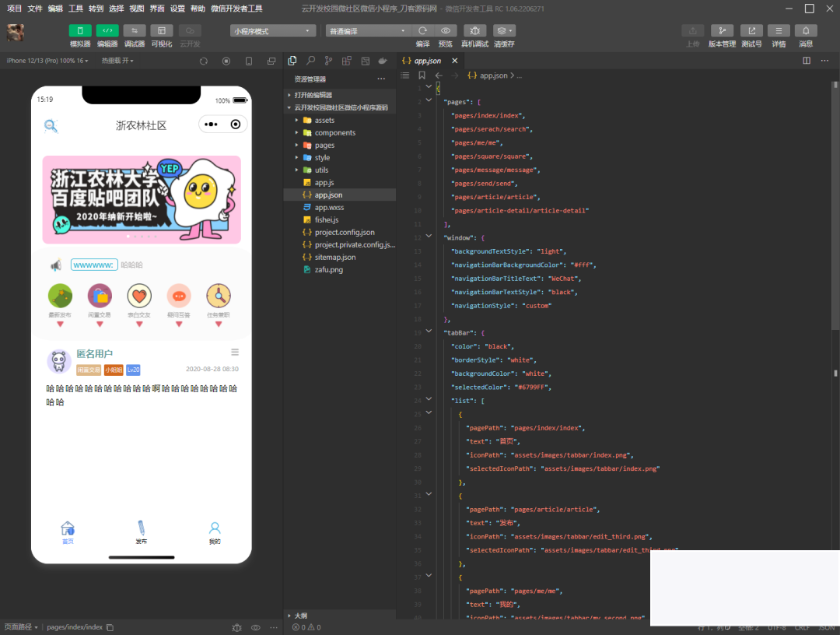Open the 小程序模式 mode dropdown
Image resolution: width=840 pixels, height=635 pixels.
pyautogui.click(x=272, y=31)
